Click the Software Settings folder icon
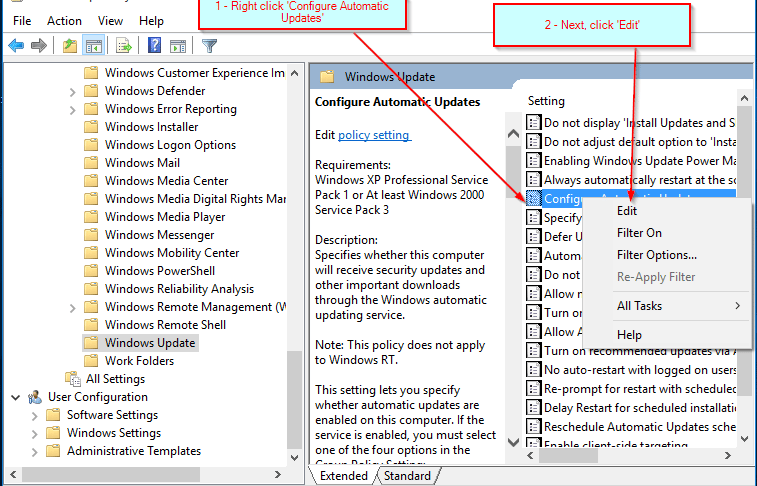Viewport: 757px width, 486px height. pos(53,415)
